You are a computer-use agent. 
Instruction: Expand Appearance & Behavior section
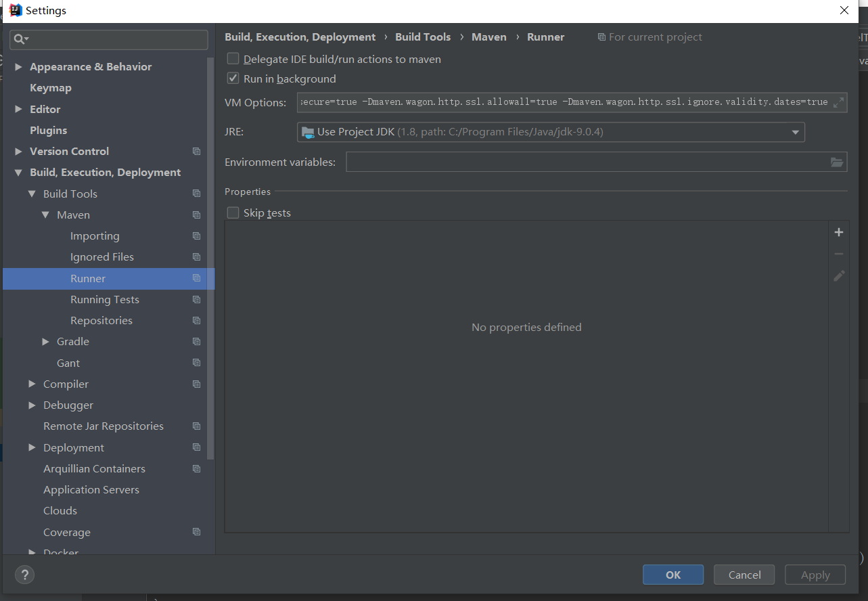coord(18,67)
